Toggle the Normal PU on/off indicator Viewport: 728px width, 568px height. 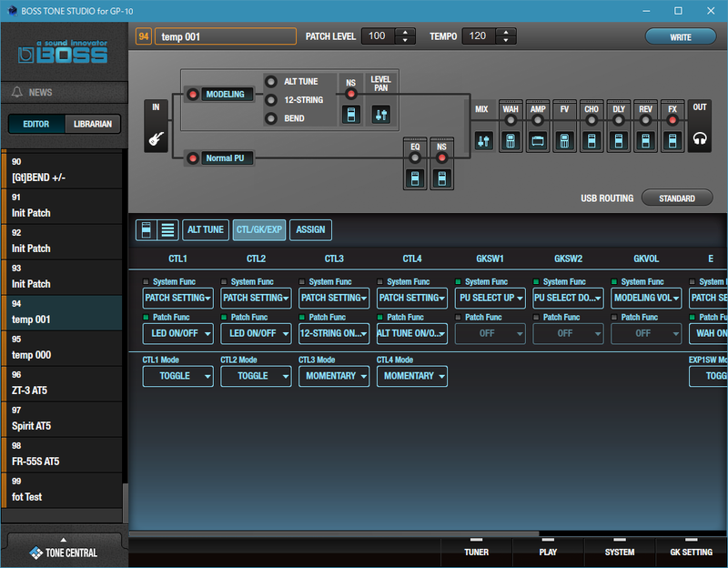(x=192, y=158)
